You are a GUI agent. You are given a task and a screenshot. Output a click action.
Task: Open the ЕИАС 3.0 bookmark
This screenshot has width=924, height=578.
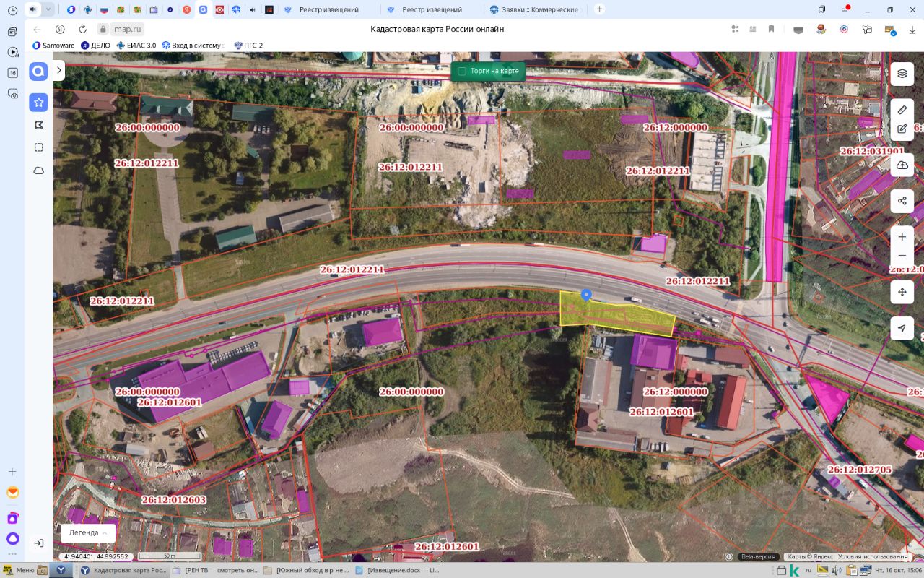pos(136,45)
